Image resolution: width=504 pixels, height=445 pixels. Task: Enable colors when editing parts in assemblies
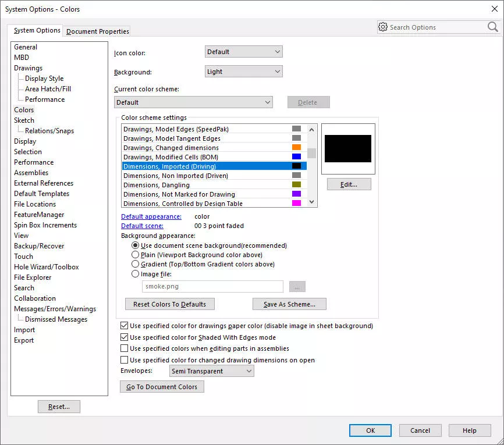pyautogui.click(x=125, y=348)
